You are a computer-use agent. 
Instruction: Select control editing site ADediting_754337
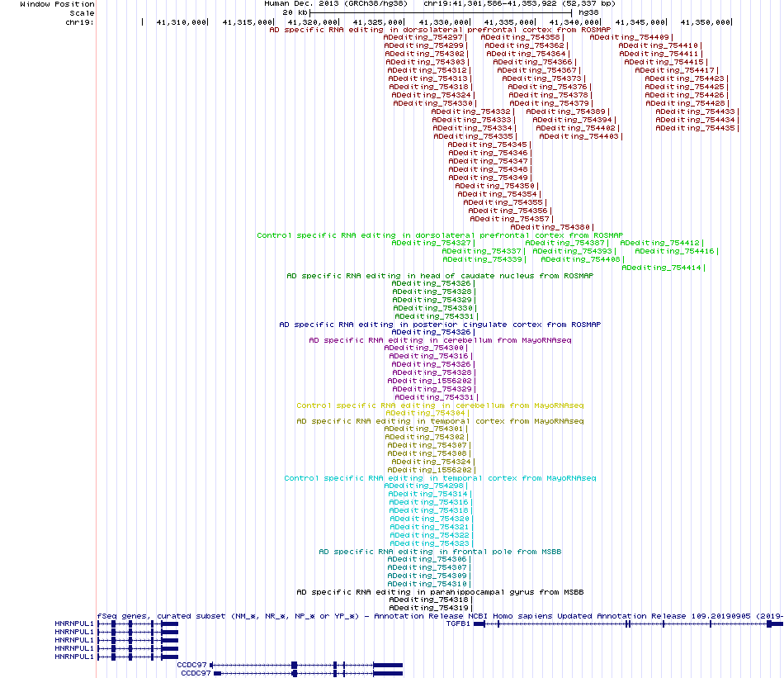(x=484, y=251)
